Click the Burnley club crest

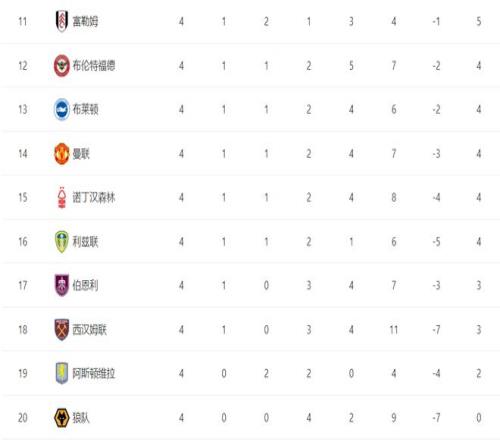(x=62, y=285)
